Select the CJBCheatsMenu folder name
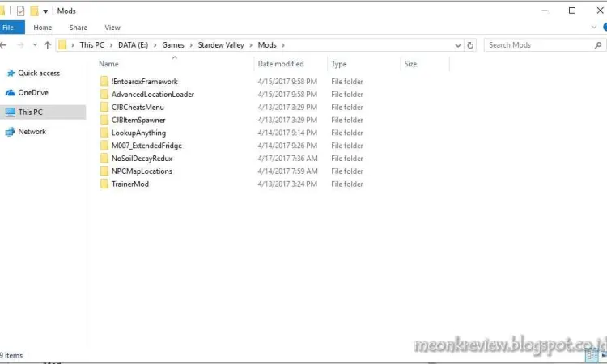Image resolution: width=607 pixels, height=364 pixels. [138, 107]
